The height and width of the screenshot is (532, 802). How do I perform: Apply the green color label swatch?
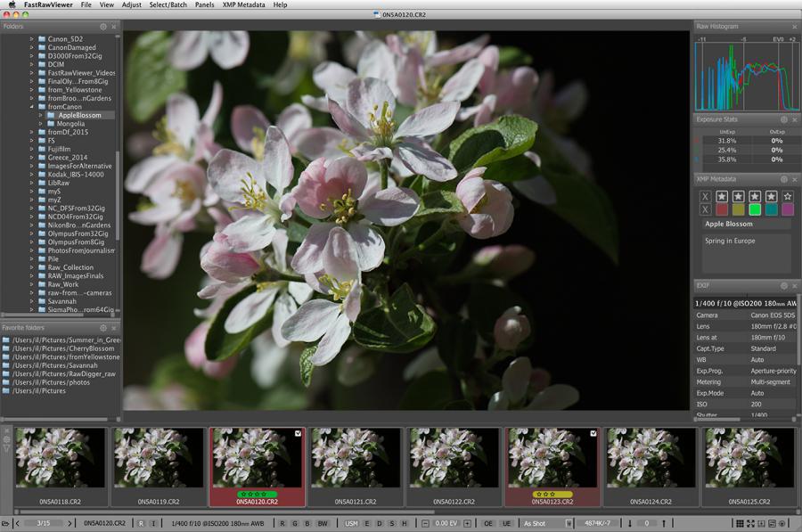[754, 209]
